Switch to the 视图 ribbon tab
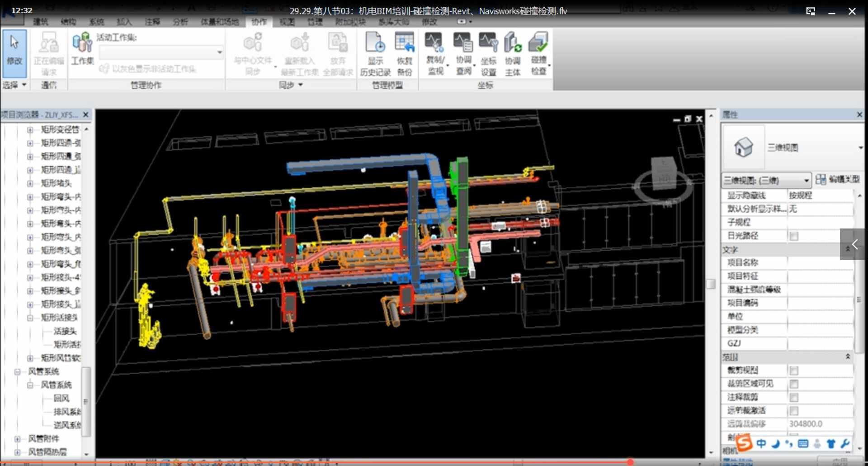The height and width of the screenshot is (466, 868). tap(287, 22)
